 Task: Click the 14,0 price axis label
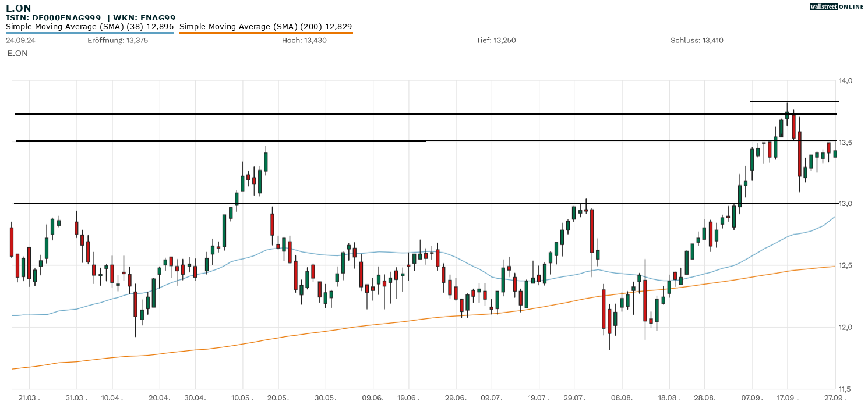[845, 80]
